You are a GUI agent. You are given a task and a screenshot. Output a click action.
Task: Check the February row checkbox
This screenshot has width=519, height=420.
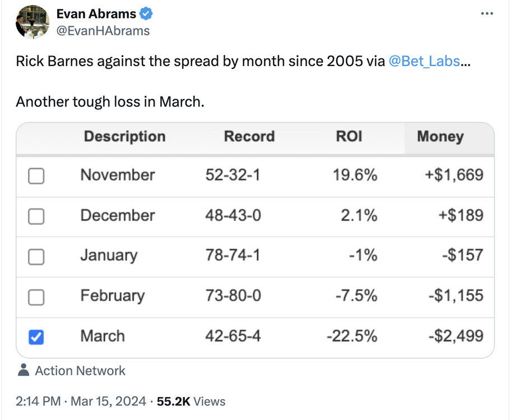tap(36, 297)
